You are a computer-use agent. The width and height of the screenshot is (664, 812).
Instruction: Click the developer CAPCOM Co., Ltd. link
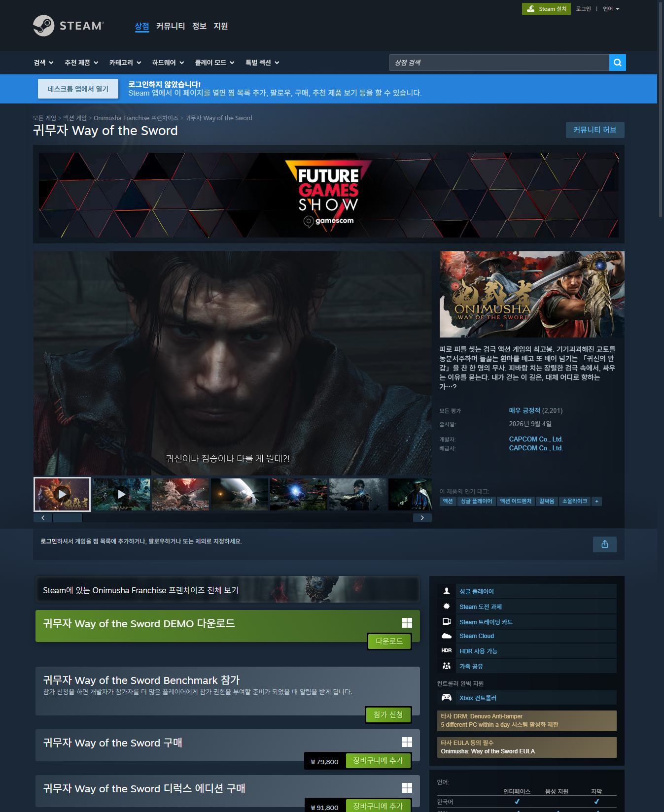click(x=536, y=439)
